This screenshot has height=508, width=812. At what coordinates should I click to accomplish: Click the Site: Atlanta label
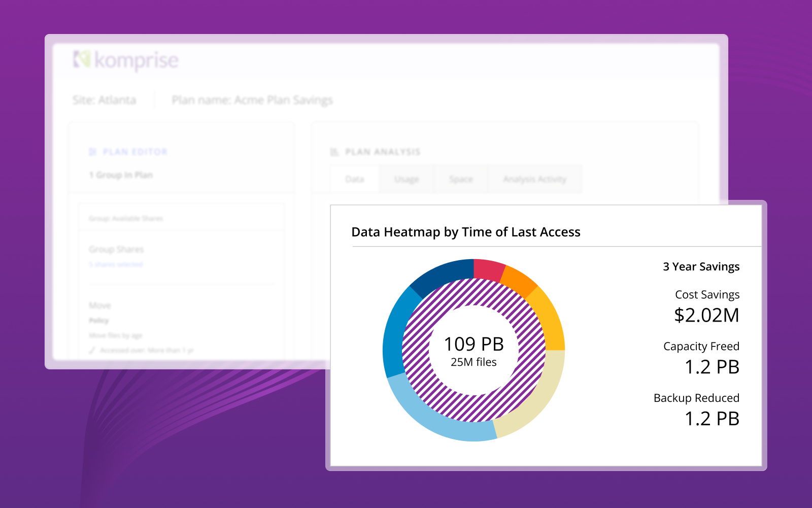pos(104,100)
